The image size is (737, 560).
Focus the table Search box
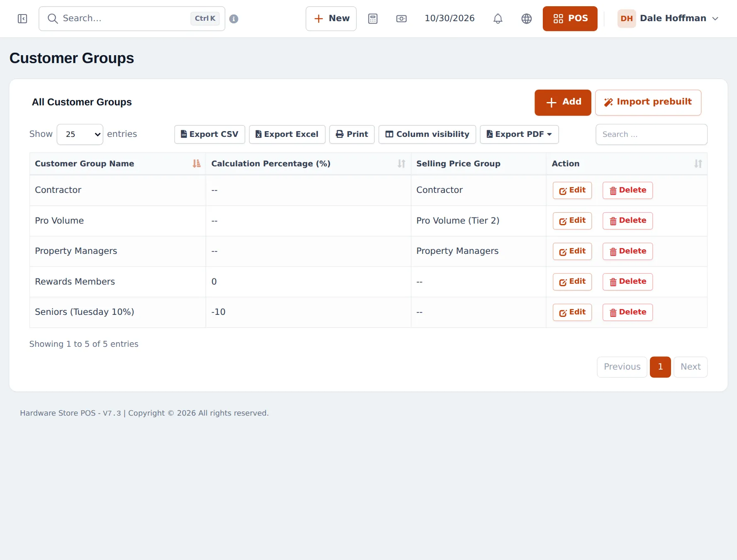click(652, 134)
